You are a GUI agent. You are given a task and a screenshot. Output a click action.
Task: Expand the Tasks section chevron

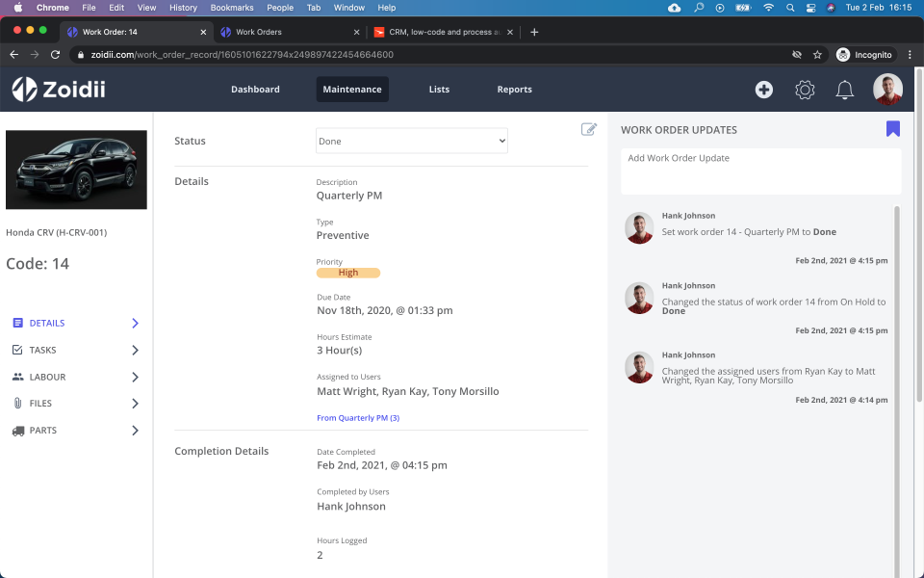[x=136, y=350]
